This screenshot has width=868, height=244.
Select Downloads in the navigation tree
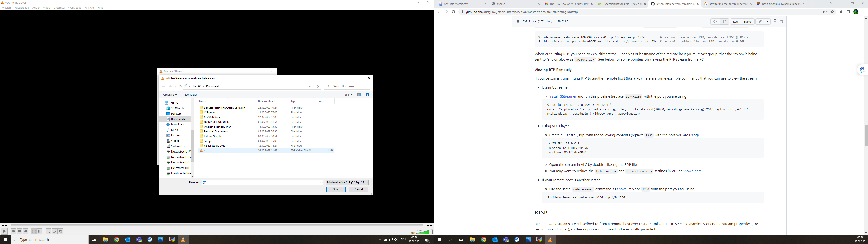point(177,125)
